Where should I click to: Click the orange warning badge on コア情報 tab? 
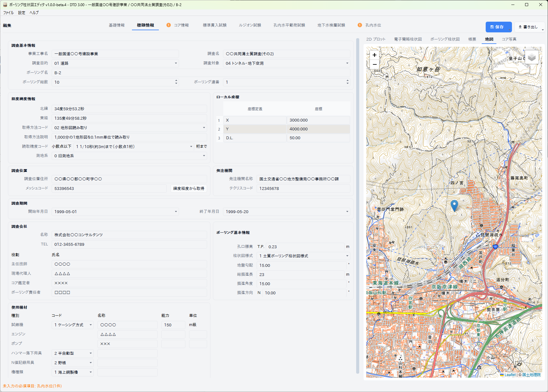pos(169,25)
